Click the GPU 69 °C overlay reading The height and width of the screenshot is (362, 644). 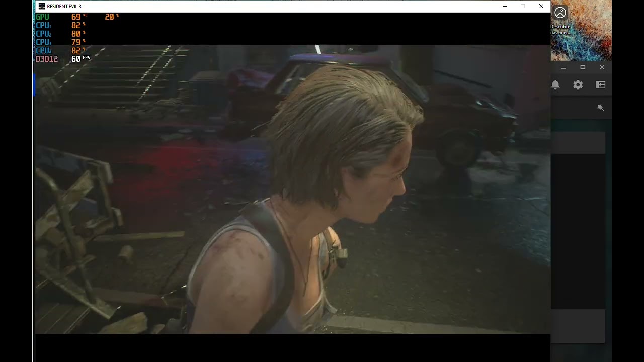[61, 17]
